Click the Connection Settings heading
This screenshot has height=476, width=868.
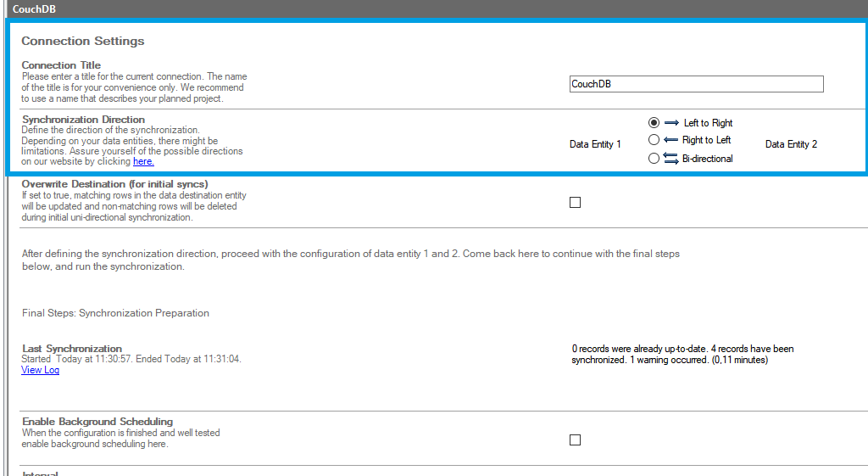coord(83,41)
